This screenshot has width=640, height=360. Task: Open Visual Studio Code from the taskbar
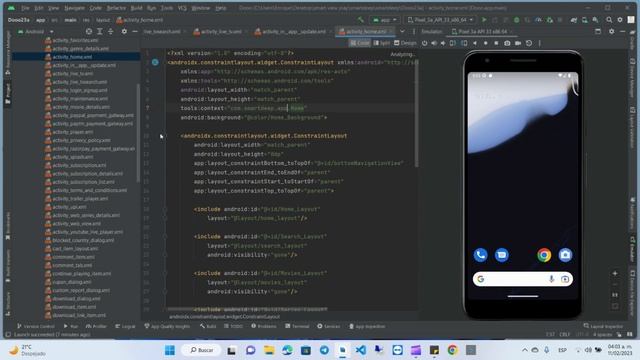pyautogui.click(x=361, y=350)
